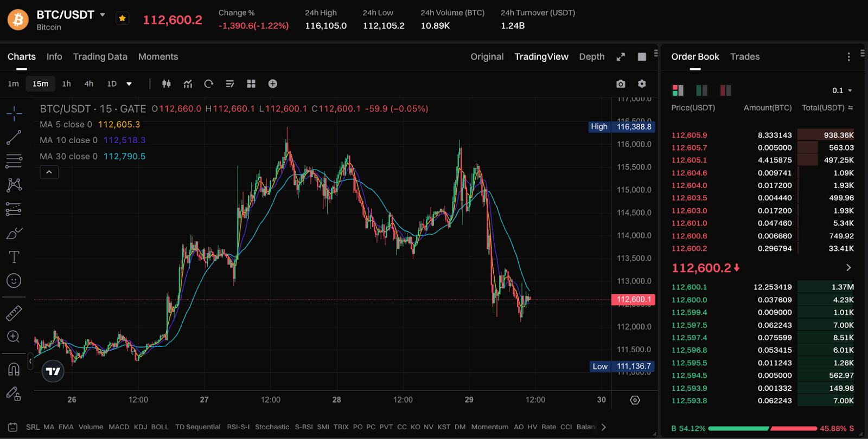Open the order book 0.1 precision dropdown
868x439 pixels.
tap(843, 91)
